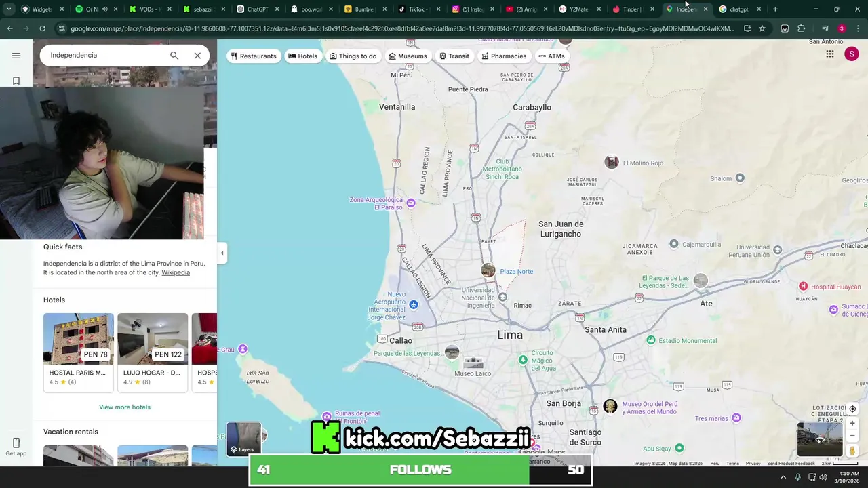Screen dimensions: 868x488
Task: Click the Apu Siqay green pin
Action: click(x=679, y=448)
